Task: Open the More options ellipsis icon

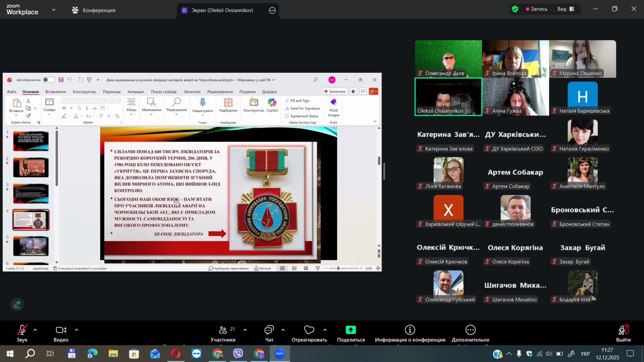Action: point(470,330)
